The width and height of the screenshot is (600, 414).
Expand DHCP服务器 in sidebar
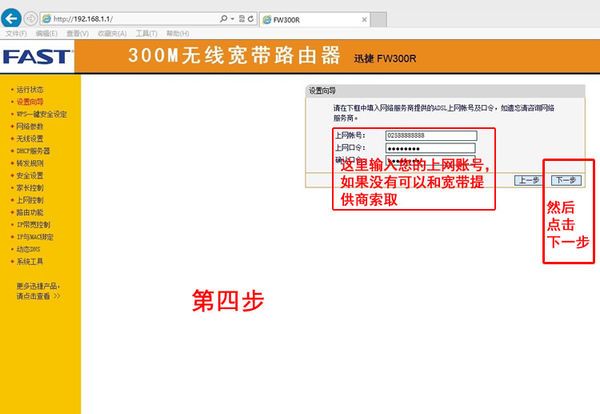[x=33, y=151]
